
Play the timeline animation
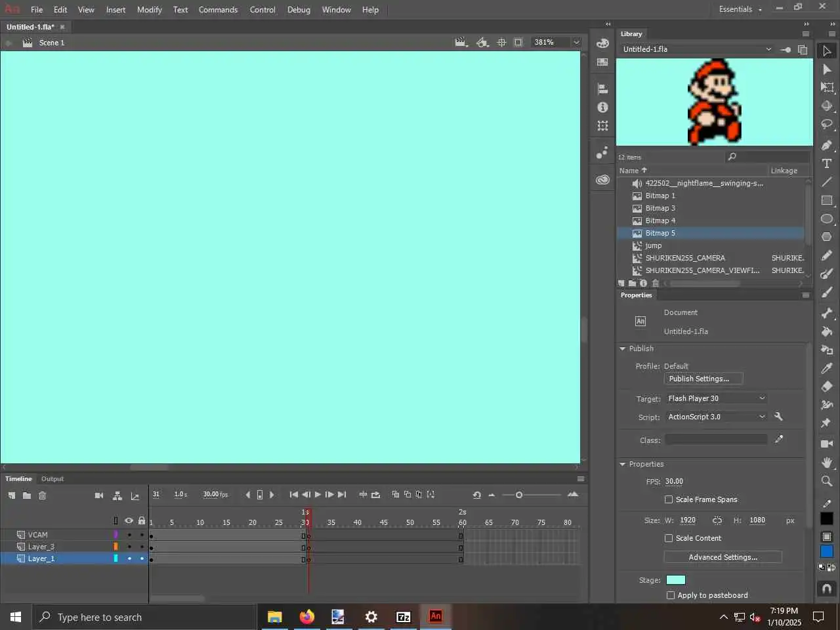pos(318,495)
